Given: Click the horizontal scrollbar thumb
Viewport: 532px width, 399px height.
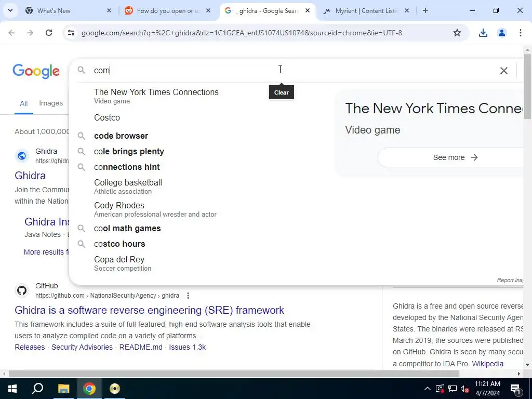Looking at the screenshot, I should (x=234, y=374).
